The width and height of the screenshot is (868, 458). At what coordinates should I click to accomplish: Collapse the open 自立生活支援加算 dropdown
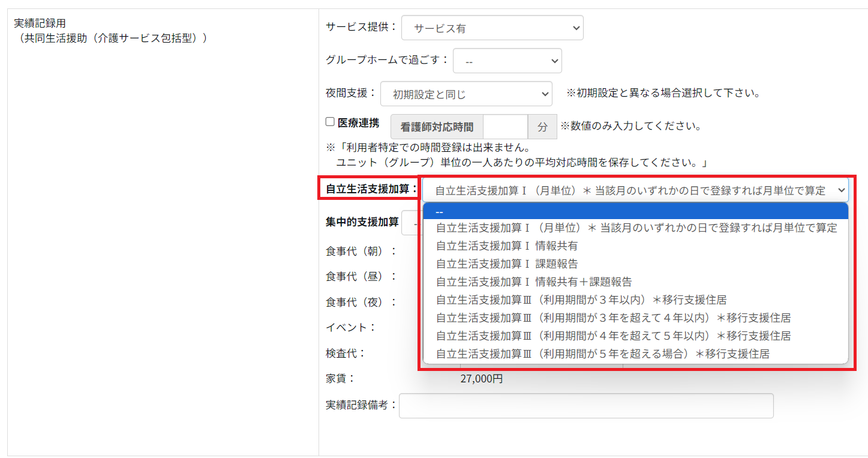(635, 190)
